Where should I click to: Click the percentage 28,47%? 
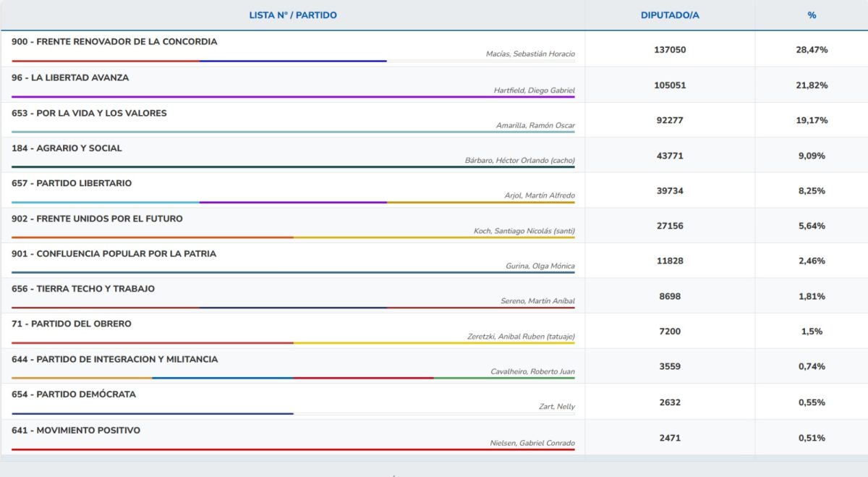[812, 50]
